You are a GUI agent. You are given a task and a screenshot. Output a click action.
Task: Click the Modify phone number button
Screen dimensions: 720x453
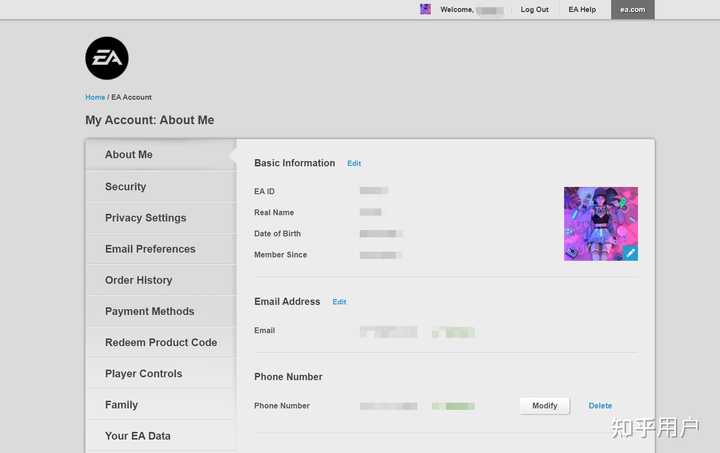click(x=545, y=406)
